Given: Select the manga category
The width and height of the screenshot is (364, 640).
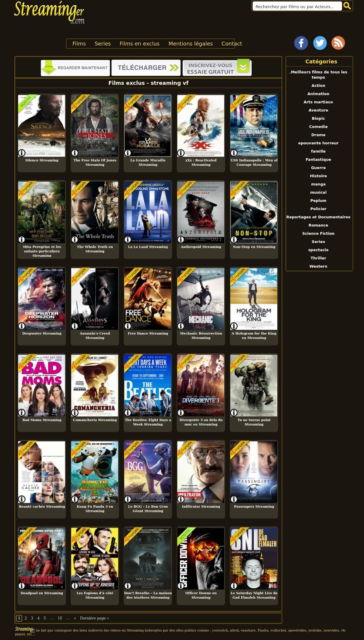Looking at the screenshot, I should click(x=318, y=184).
